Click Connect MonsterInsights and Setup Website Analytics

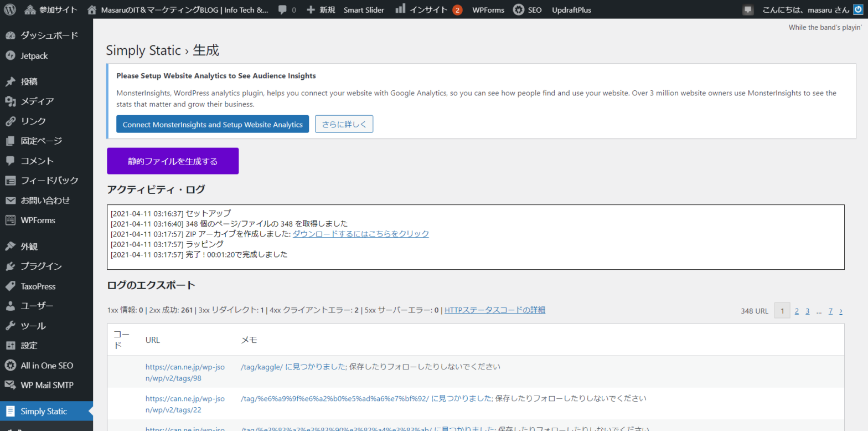(213, 125)
